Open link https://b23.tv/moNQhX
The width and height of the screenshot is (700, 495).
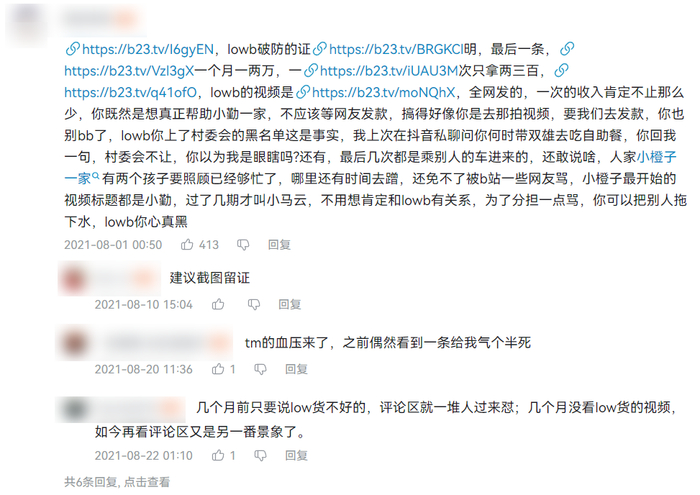[x=375, y=92]
